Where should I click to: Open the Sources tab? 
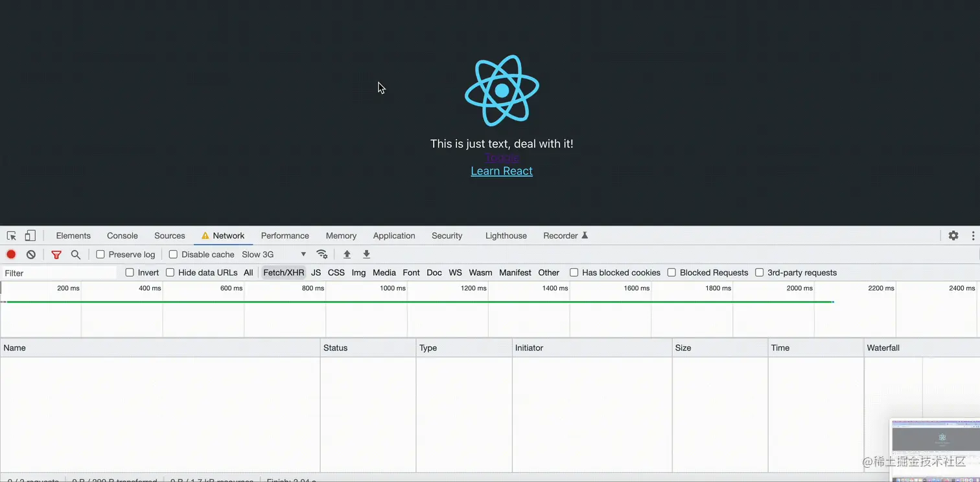pos(170,236)
